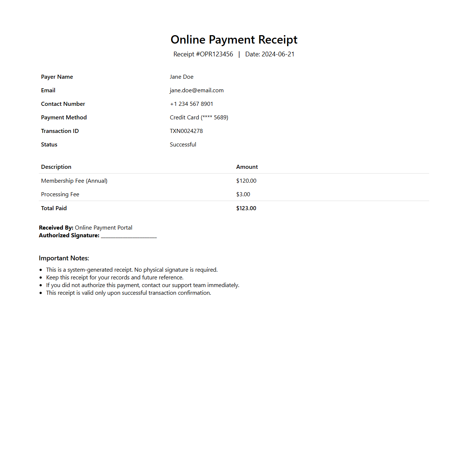
Task: Click the $3.00 processing fee amount
Action: pos(243,194)
